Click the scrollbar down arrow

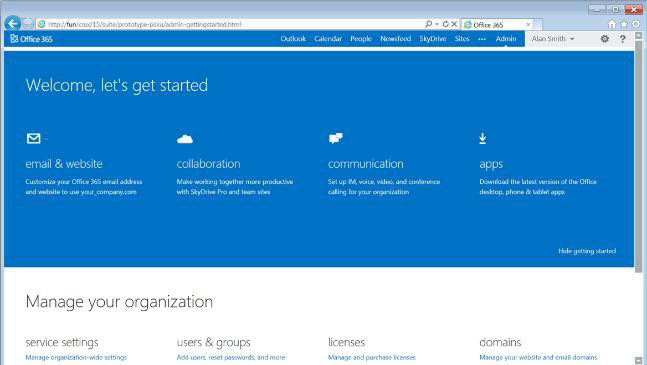coord(638,360)
